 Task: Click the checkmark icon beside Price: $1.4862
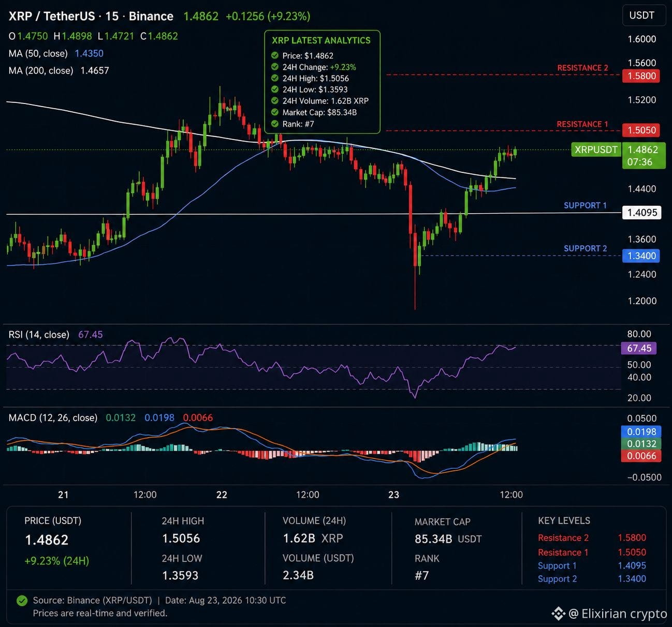point(275,55)
